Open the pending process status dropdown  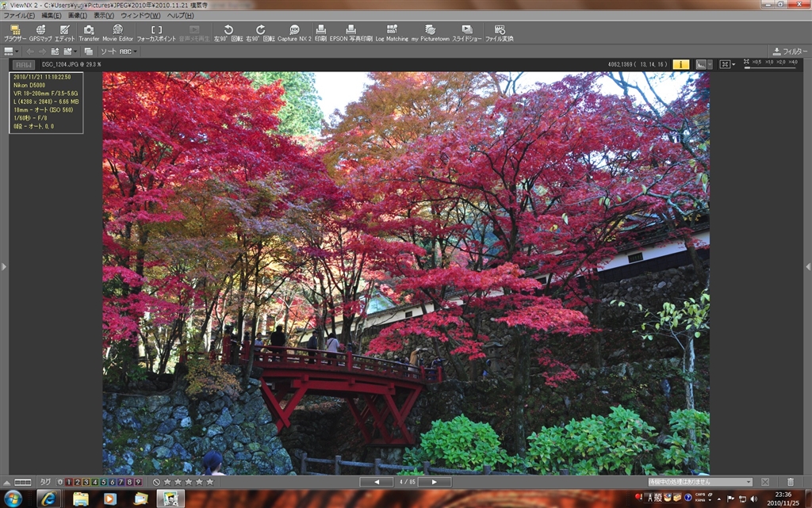699,482
